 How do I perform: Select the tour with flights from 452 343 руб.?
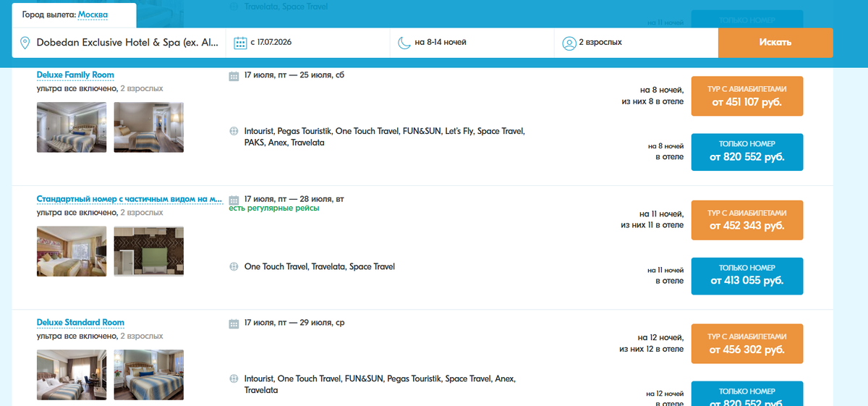click(747, 220)
